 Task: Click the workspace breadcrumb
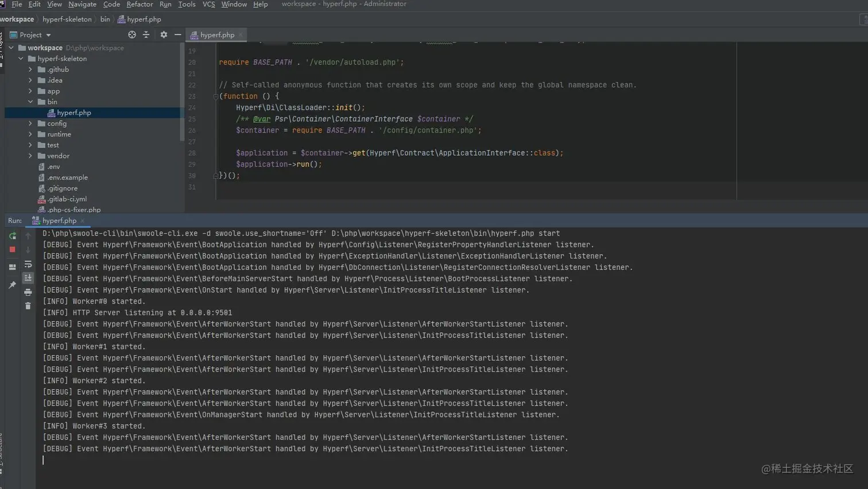17,20
